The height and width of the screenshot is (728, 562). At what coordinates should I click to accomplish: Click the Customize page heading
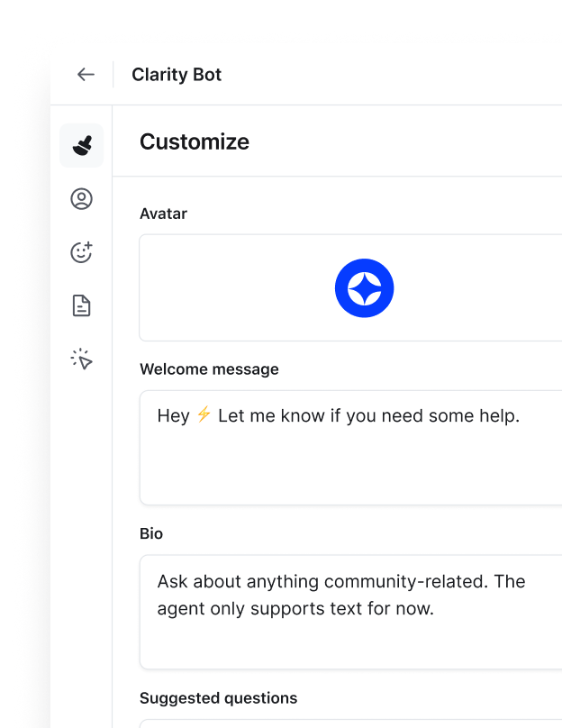[x=195, y=141]
